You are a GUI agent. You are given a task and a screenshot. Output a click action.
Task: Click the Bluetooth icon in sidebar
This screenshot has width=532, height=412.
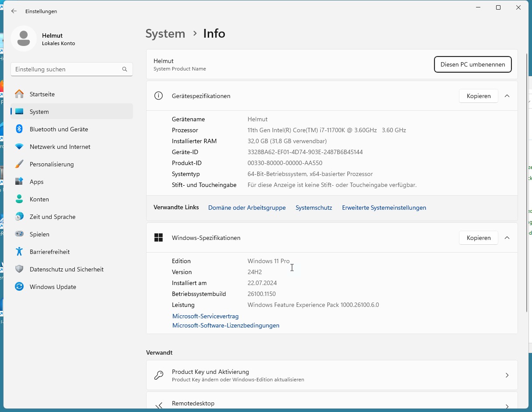click(19, 129)
